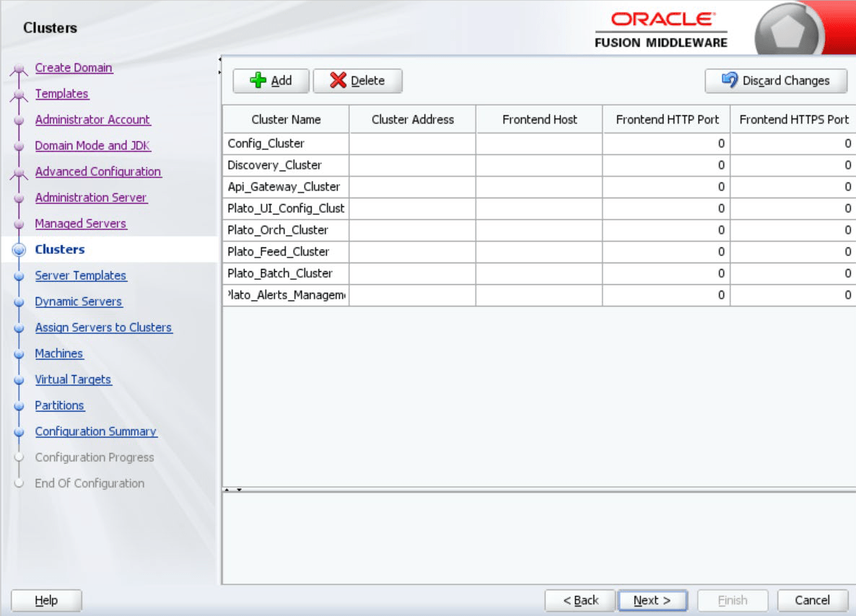Click the Partitions step bullet

pyautogui.click(x=19, y=406)
